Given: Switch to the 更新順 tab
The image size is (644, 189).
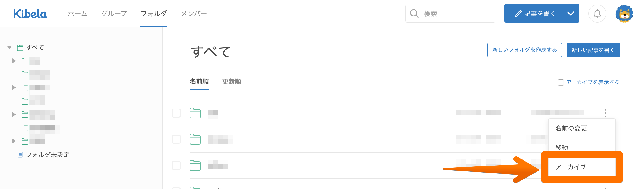Looking at the screenshot, I should click(x=231, y=82).
